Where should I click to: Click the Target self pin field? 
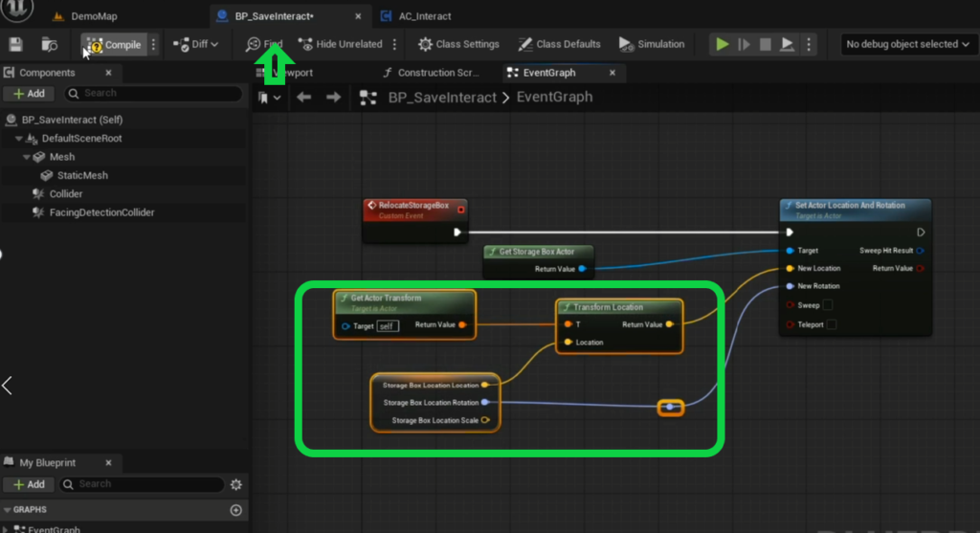387,325
